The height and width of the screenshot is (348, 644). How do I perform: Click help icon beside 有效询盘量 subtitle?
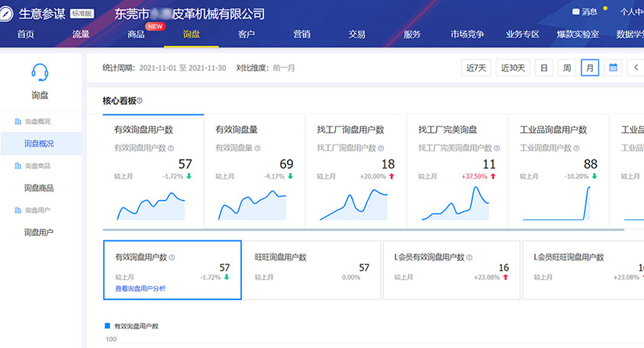pos(257,148)
